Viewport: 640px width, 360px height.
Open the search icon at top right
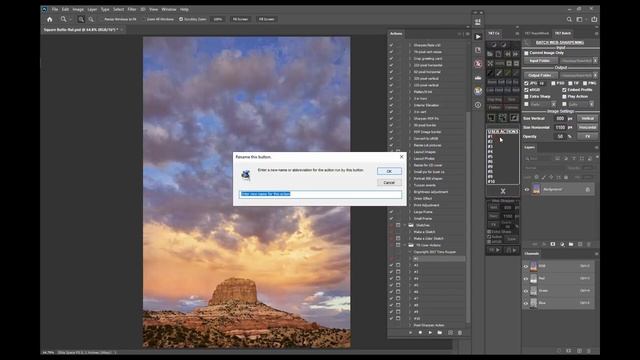pos(569,19)
